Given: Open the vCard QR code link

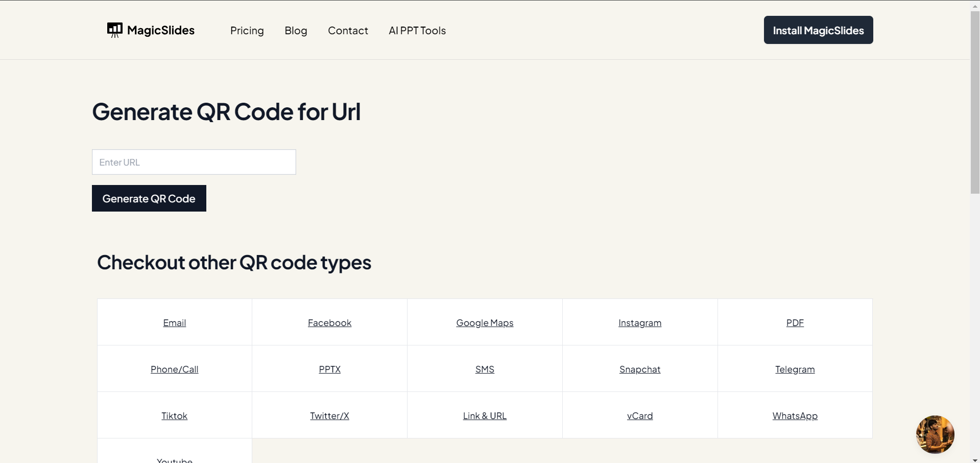Looking at the screenshot, I should [x=640, y=416].
